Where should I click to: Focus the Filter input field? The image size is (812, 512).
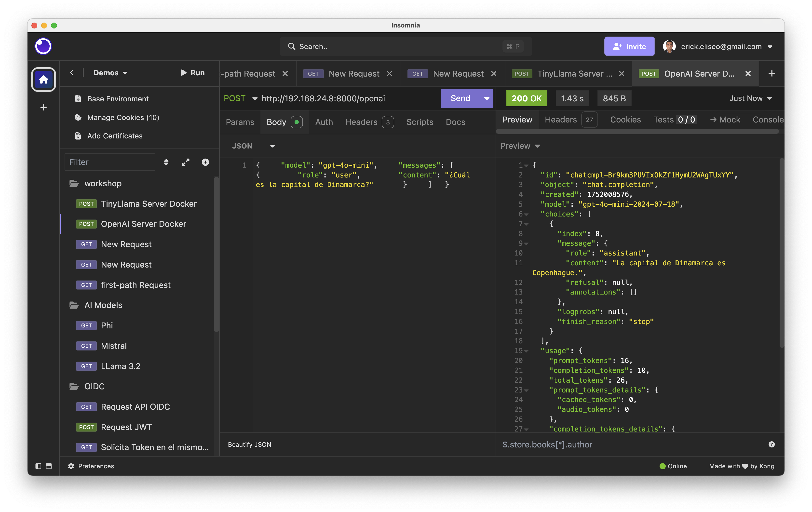click(x=110, y=162)
